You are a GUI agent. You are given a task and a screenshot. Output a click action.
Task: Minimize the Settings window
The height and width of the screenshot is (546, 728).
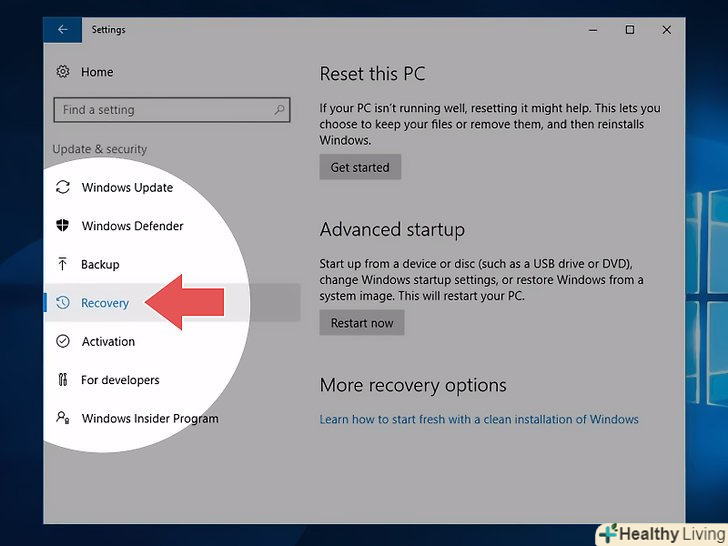coord(593,30)
